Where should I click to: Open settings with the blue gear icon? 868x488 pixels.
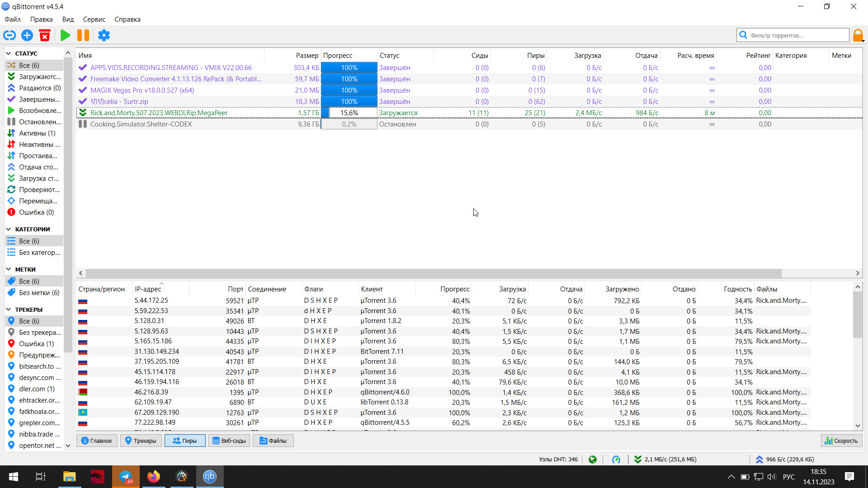[x=104, y=35]
